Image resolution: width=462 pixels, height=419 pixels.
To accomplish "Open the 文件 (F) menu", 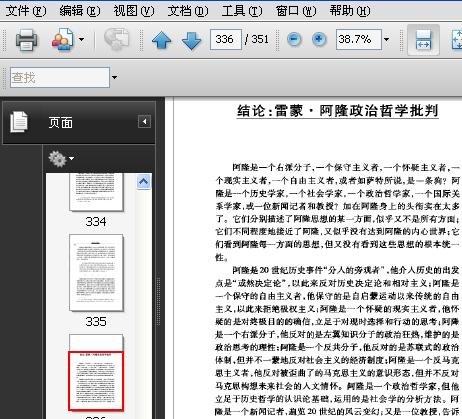I will pyautogui.click(x=26, y=11).
